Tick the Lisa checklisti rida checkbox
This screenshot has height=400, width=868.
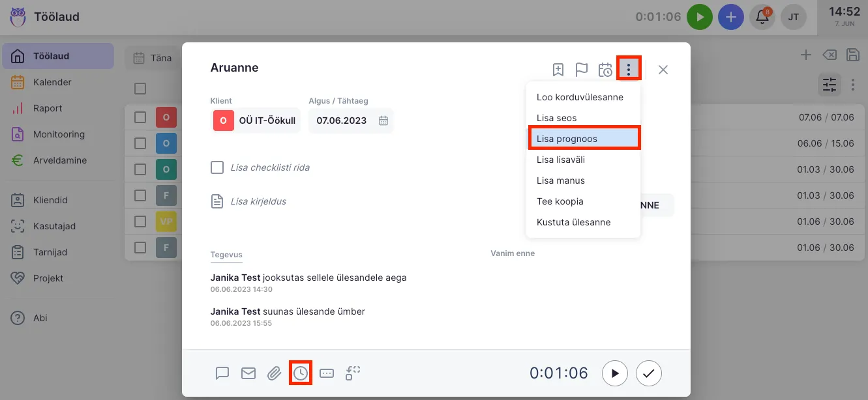pyautogui.click(x=217, y=167)
